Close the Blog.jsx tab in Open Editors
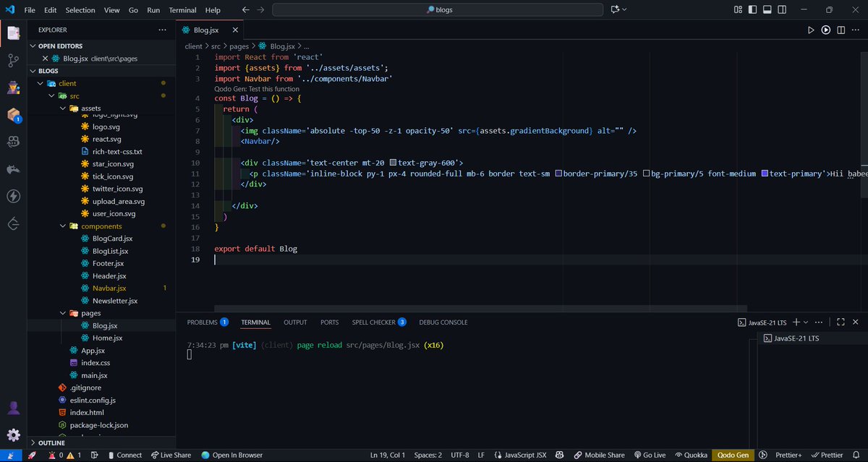868x462 pixels. click(45, 59)
